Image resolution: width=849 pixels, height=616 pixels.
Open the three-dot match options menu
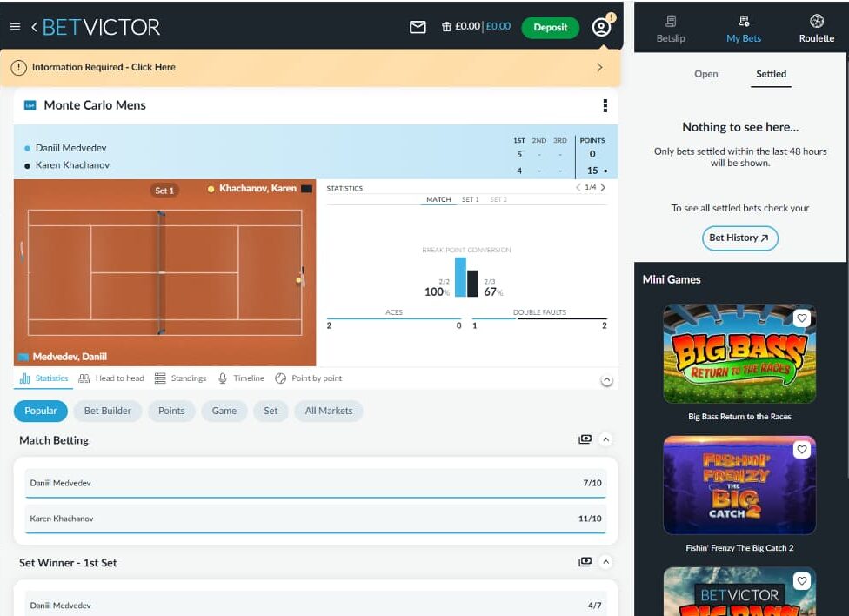[x=605, y=105]
